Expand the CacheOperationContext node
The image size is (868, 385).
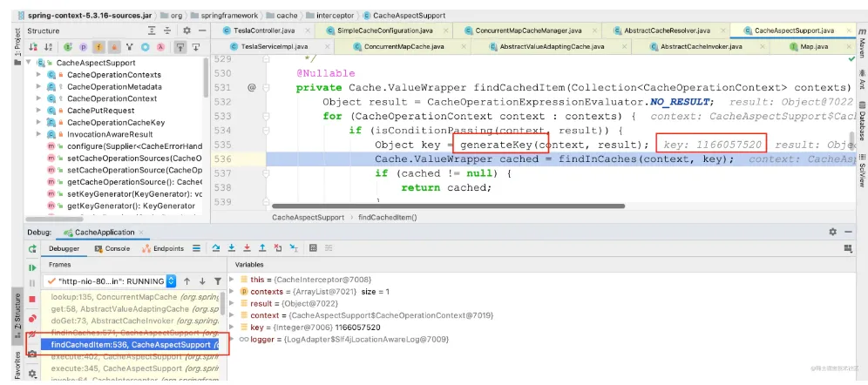click(x=38, y=98)
